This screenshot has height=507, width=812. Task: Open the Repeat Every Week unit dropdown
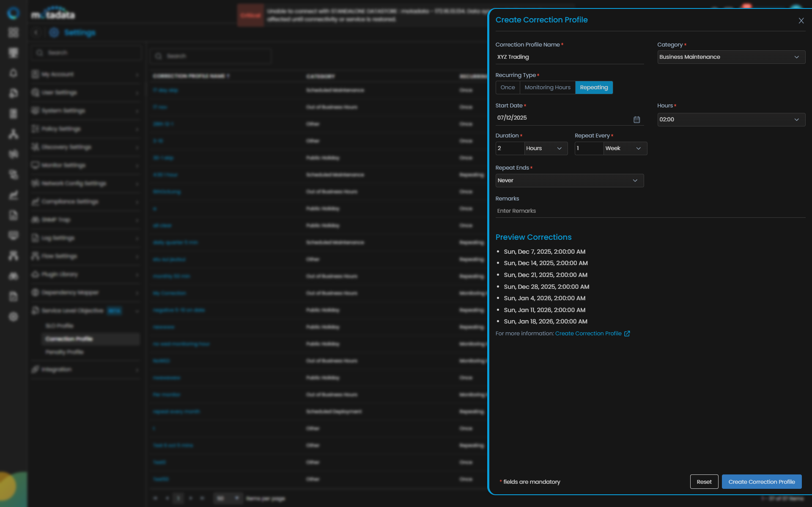(624, 148)
